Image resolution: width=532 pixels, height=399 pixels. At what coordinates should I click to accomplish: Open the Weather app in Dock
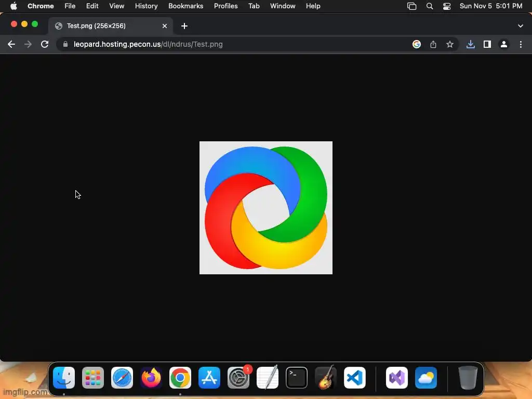coord(426,378)
